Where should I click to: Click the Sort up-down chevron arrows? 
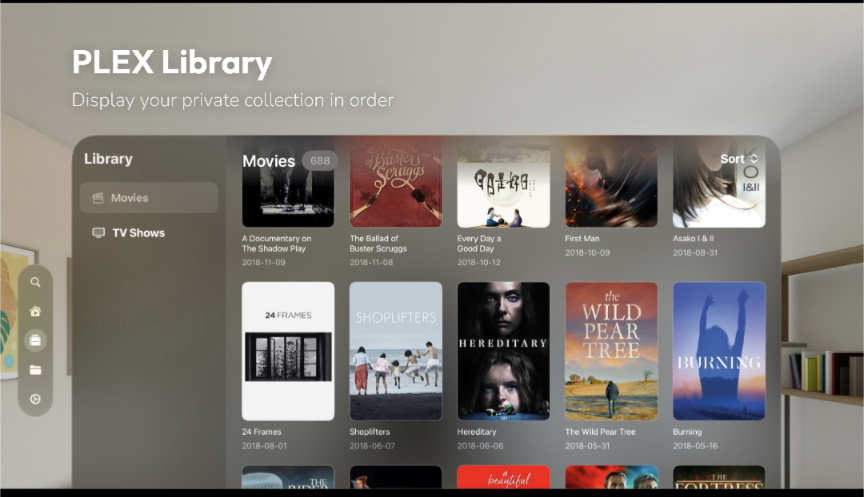[754, 159]
